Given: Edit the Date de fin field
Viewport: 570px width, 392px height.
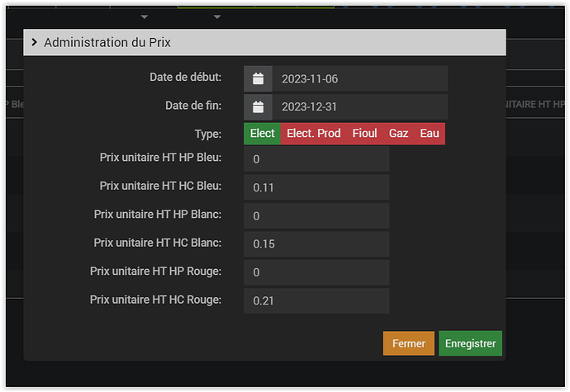Looking at the screenshot, I should [x=359, y=107].
